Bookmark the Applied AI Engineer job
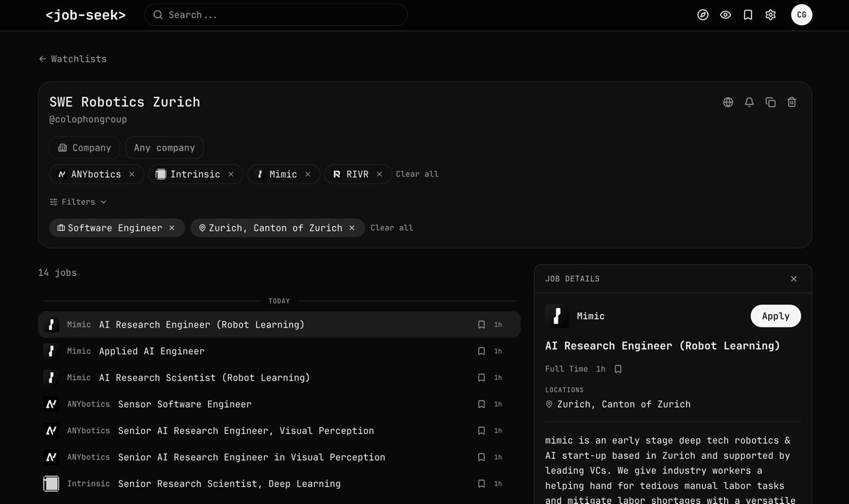 (482, 351)
